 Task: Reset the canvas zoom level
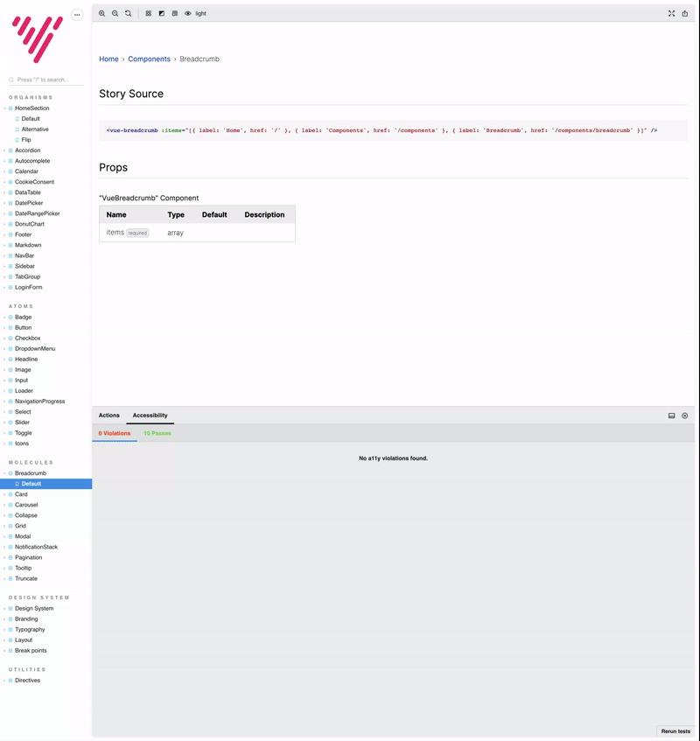tap(128, 13)
